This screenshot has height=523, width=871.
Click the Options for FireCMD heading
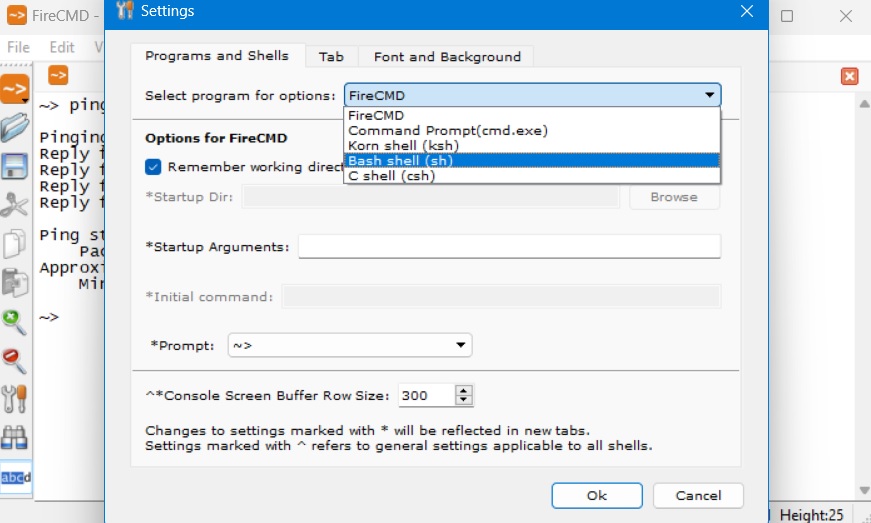[216, 138]
